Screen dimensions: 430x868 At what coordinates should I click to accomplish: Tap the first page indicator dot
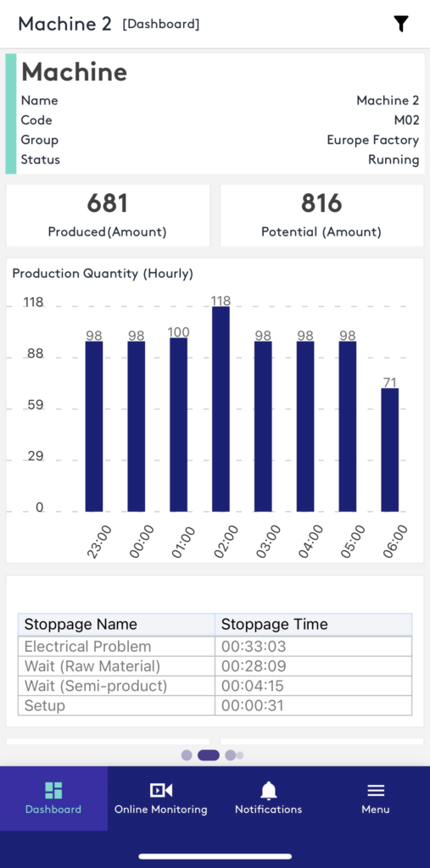pyautogui.click(x=187, y=755)
